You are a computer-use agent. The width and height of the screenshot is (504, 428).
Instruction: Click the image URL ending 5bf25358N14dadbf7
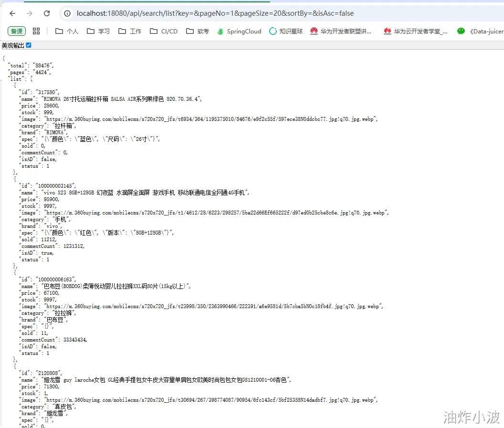pyautogui.click(x=210, y=400)
